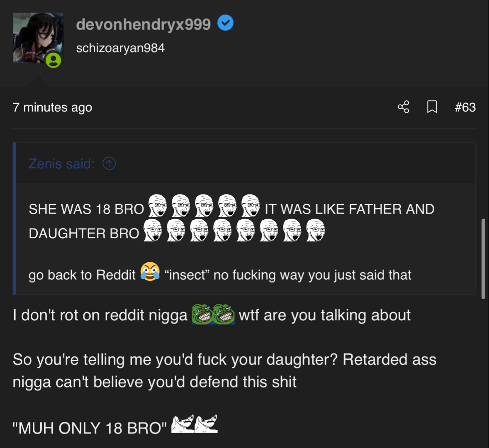Click the schizoaryan984 user title text
This screenshot has width=489, height=448.
tap(120, 48)
